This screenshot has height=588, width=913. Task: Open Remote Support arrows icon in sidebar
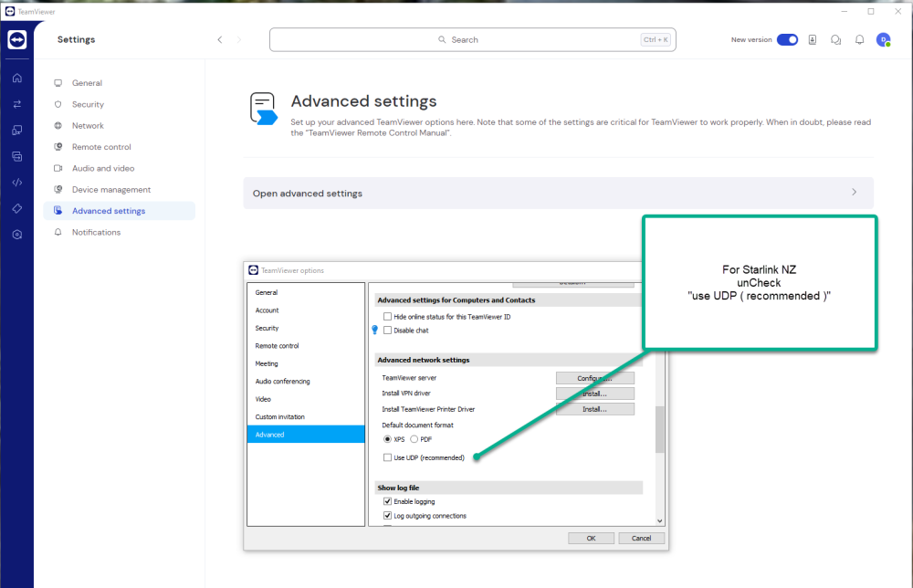pos(16,104)
